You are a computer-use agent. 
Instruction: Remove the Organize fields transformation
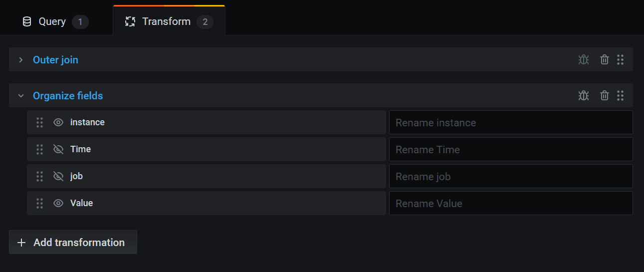click(x=605, y=96)
